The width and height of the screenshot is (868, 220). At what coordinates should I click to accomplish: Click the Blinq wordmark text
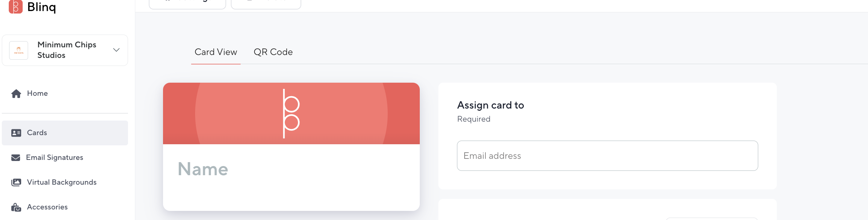42,7
